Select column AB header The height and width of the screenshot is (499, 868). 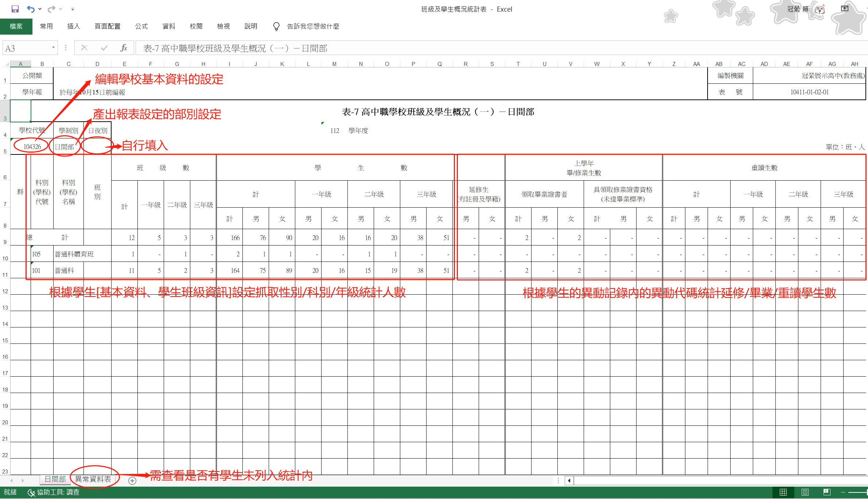coord(719,64)
